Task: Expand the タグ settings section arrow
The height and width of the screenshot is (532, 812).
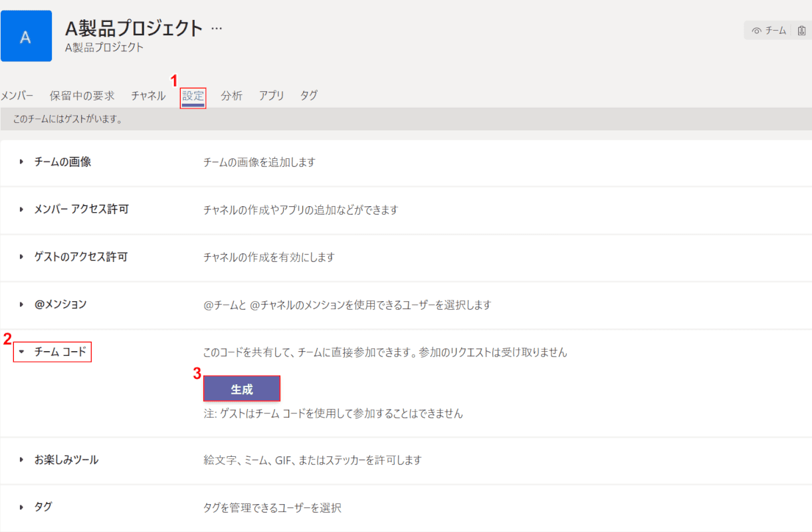Action: (x=21, y=507)
